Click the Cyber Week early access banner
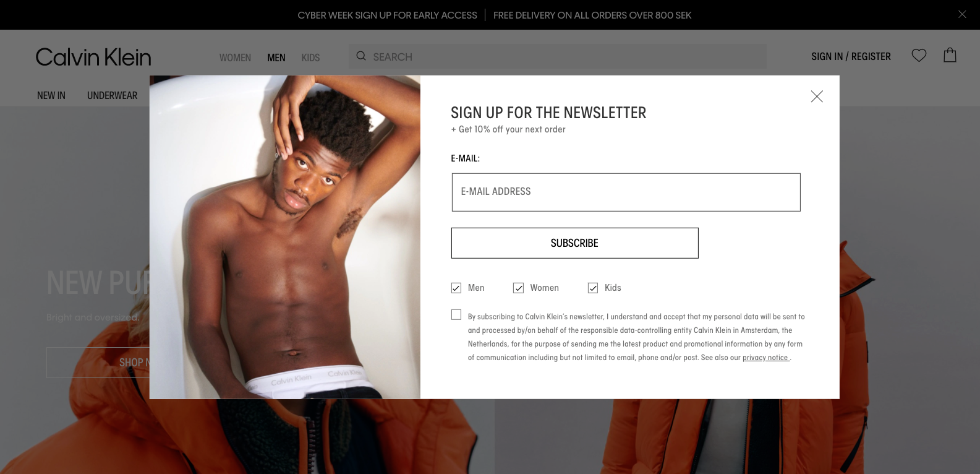Image resolution: width=980 pixels, height=474 pixels. tap(387, 15)
